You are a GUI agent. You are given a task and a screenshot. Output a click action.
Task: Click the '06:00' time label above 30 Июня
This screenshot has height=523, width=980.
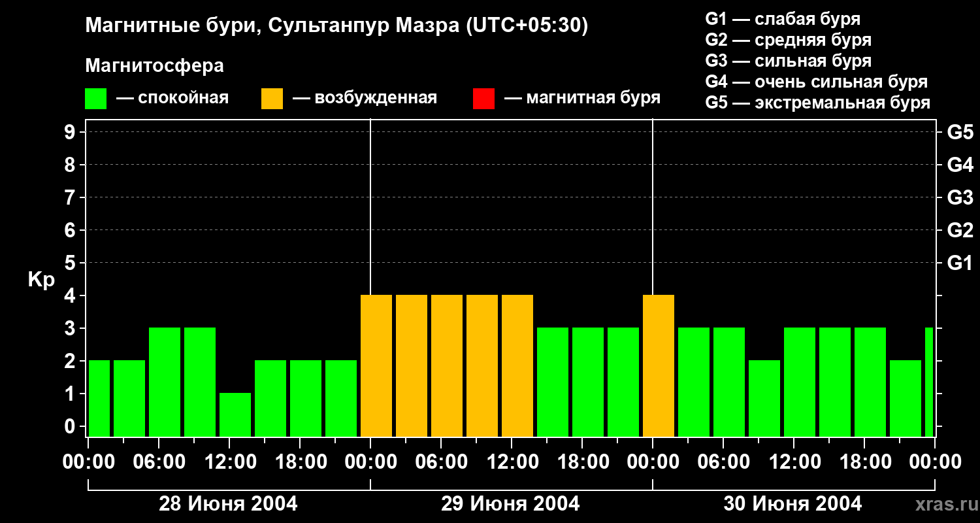coord(724,462)
